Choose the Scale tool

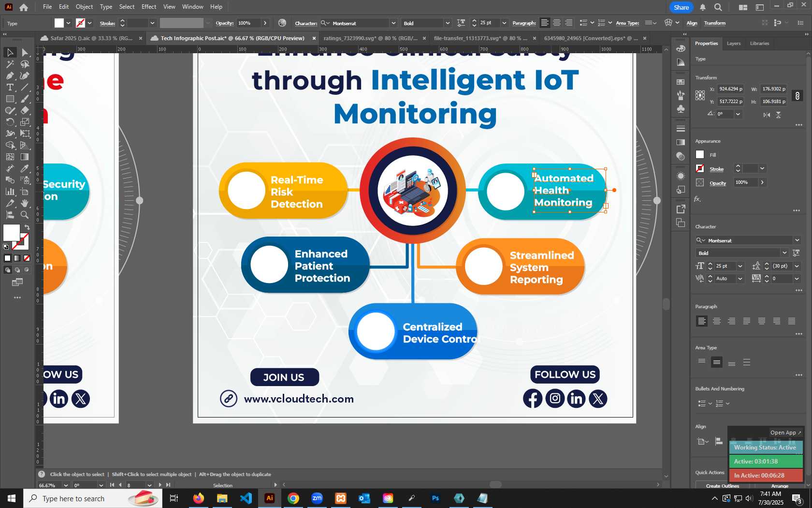[25, 122]
